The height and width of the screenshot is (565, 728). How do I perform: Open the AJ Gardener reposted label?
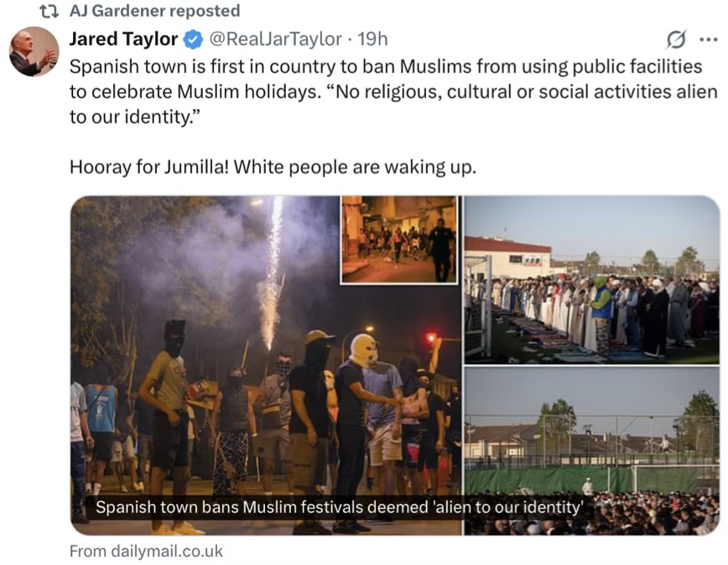coord(154,11)
